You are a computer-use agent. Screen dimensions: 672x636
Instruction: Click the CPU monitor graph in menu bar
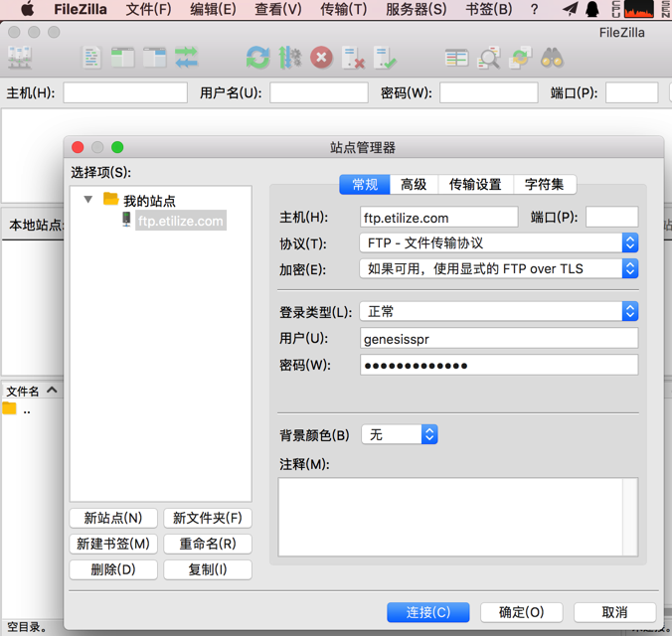pyautogui.click(x=639, y=9)
